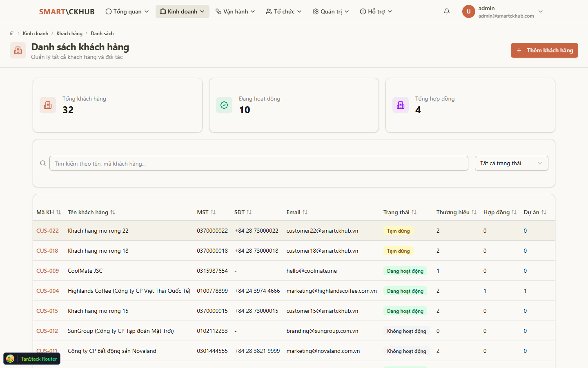Open the Tất cả trạng thái dropdown
588x368 pixels.
[x=511, y=163]
